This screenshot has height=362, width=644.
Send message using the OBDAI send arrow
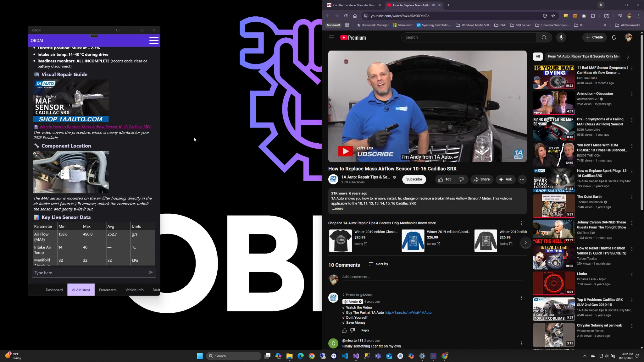pos(151,272)
